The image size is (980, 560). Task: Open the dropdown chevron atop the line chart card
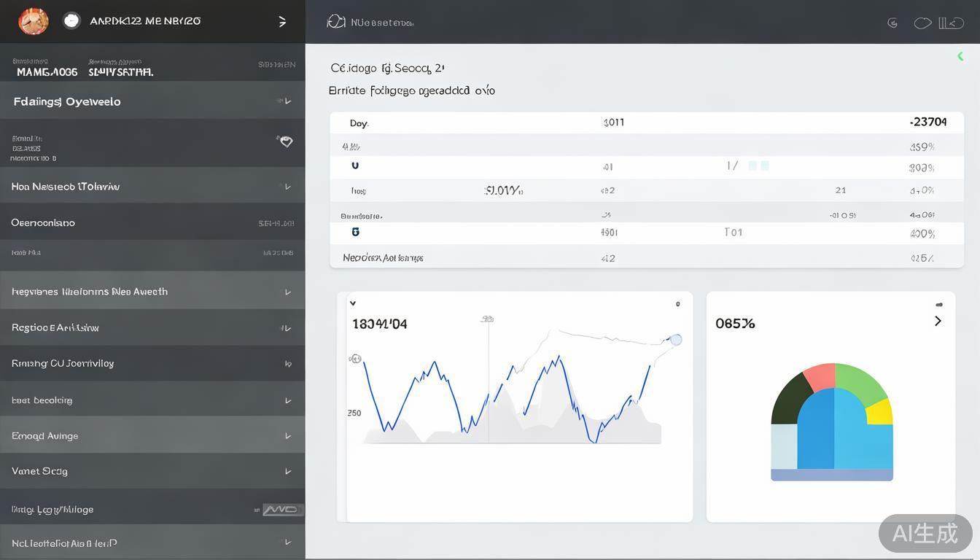click(x=353, y=303)
